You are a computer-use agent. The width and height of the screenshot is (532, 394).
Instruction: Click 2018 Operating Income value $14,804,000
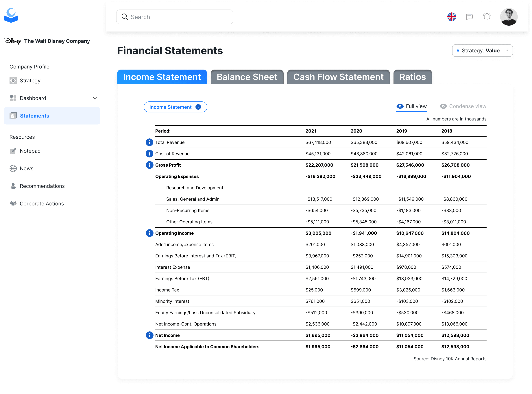point(455,233)
